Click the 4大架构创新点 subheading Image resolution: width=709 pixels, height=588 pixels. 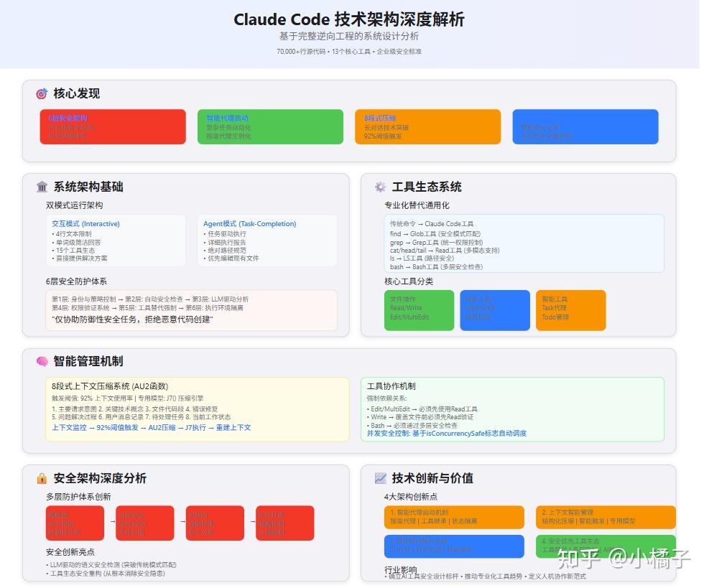pos(411,497)
